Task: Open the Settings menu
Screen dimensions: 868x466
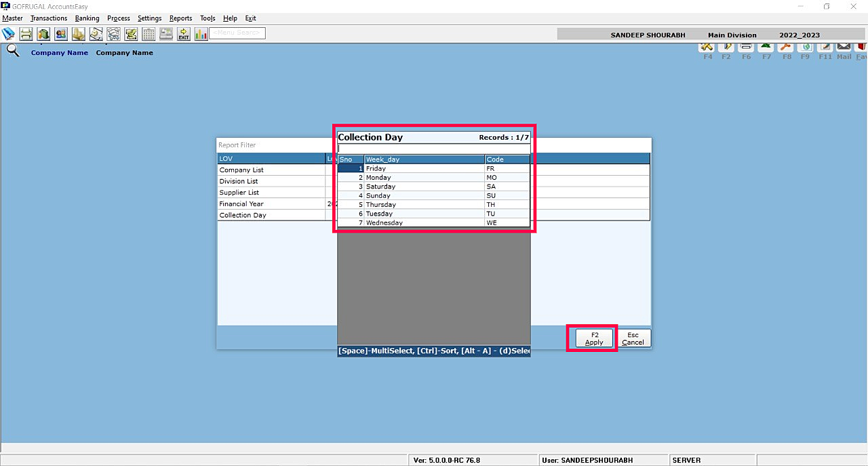Action: pyautogui.click(x=150, y=18)
